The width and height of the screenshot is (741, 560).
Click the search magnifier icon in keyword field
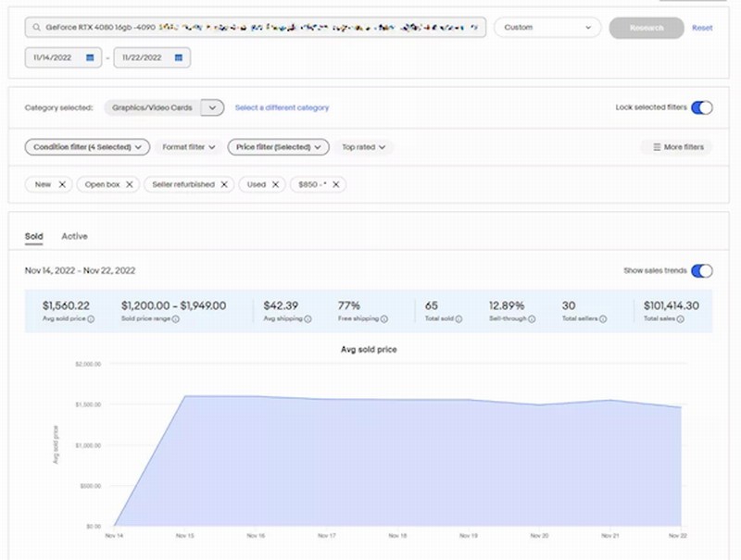[x=35, y=28]
